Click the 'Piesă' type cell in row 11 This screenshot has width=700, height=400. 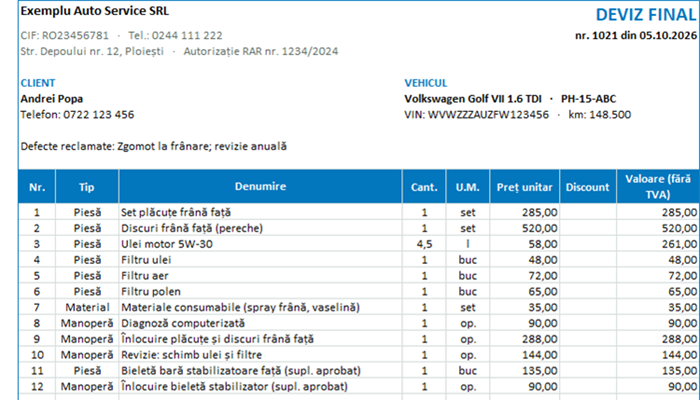click(x=87, y=371)
